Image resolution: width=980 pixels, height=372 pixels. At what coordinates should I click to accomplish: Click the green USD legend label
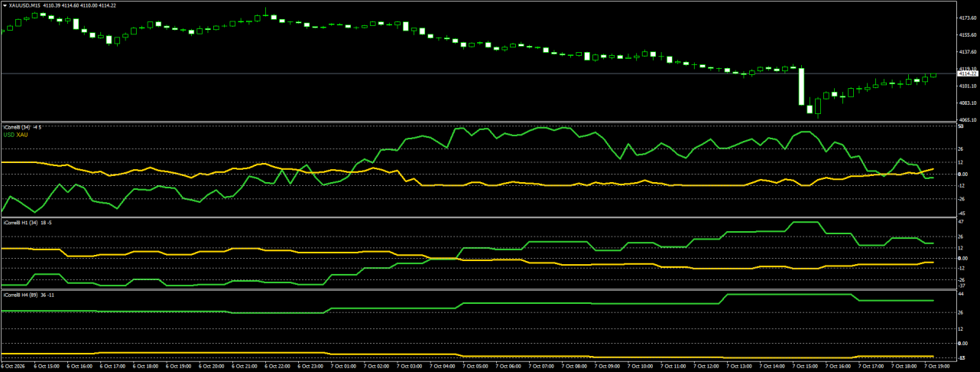click(x=8, y=135)
